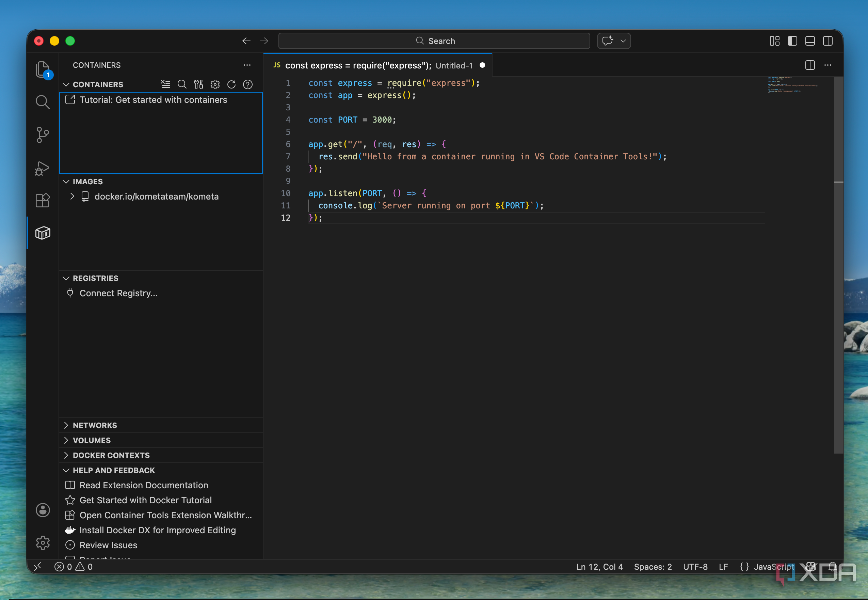Toggle the primary side bar
Image resolution: width=868 pixels, height=600 pixels.
(x=792, y=41)
